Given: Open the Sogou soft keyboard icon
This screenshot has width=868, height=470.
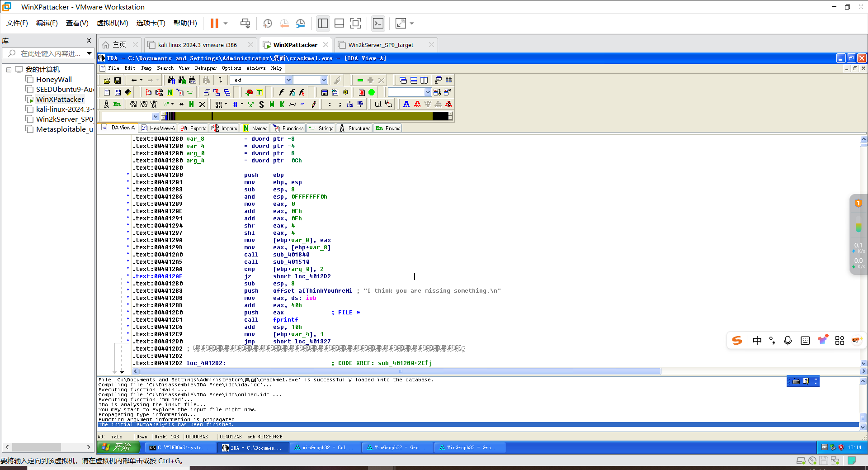Looking at the screenshot, I should coord(805,341).
